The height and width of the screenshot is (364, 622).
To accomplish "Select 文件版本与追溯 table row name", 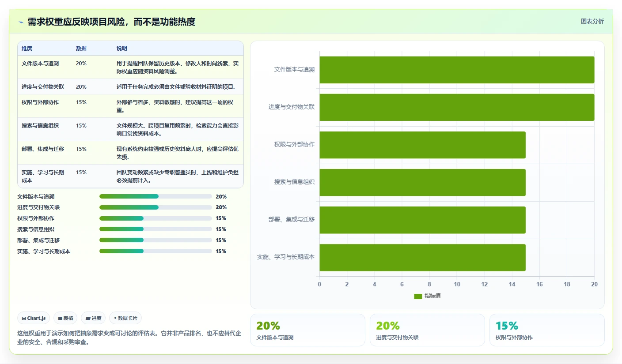I will point(40,64).
